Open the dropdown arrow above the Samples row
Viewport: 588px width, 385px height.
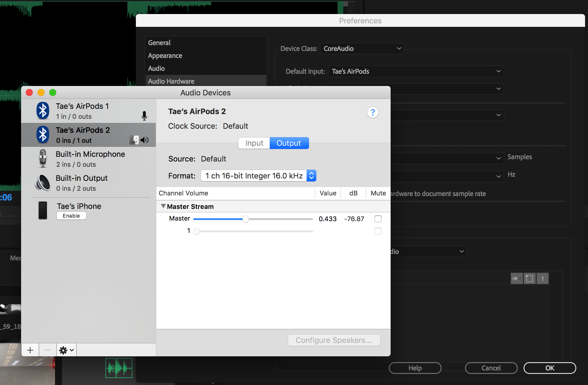498,115
